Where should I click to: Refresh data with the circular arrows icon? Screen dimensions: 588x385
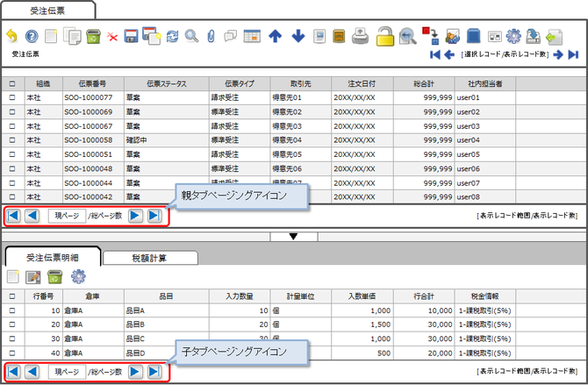pyautogui.click(x=172, y=37)
